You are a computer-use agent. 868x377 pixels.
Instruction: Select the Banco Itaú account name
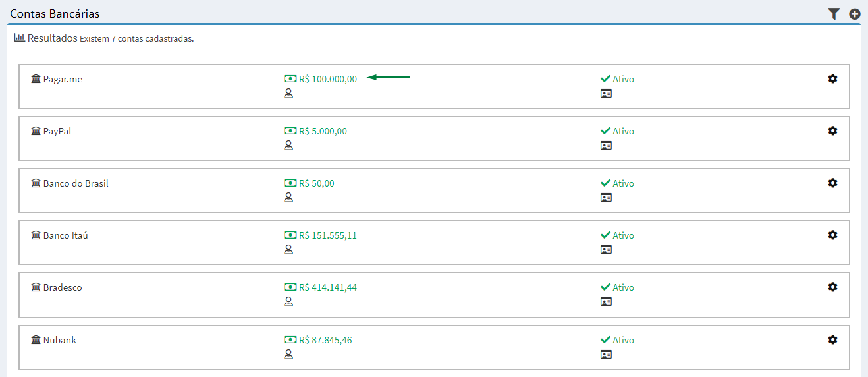[65, 235]
